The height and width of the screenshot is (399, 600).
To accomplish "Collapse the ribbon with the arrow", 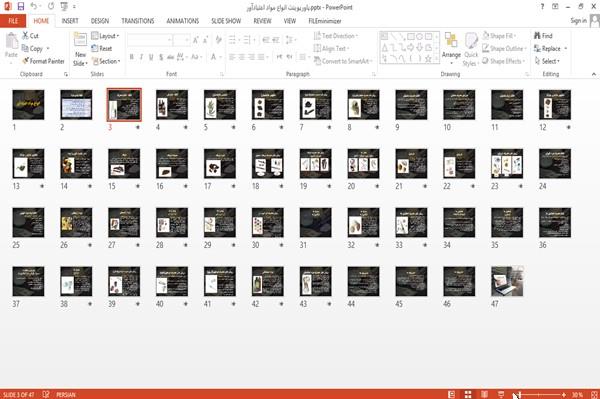I will (x=594, y=74).
